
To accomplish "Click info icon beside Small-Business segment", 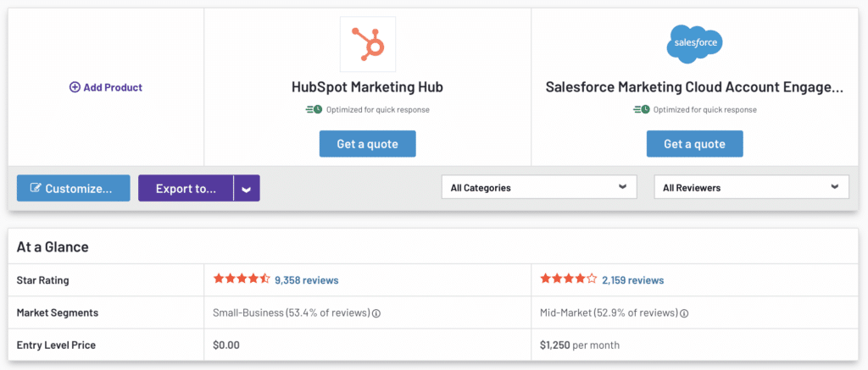I will coord(376,313).
